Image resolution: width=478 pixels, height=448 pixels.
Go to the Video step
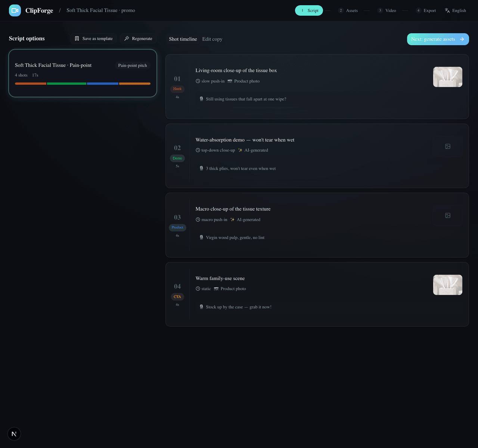tap(387, 10)
